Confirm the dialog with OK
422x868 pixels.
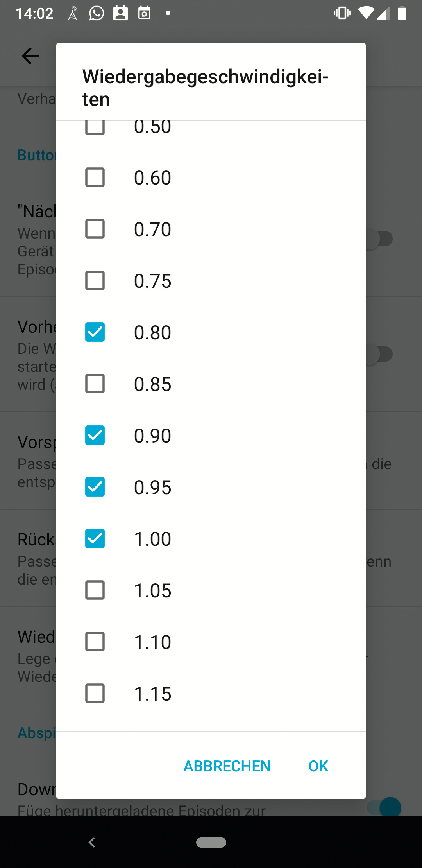(x=318, y=766)
